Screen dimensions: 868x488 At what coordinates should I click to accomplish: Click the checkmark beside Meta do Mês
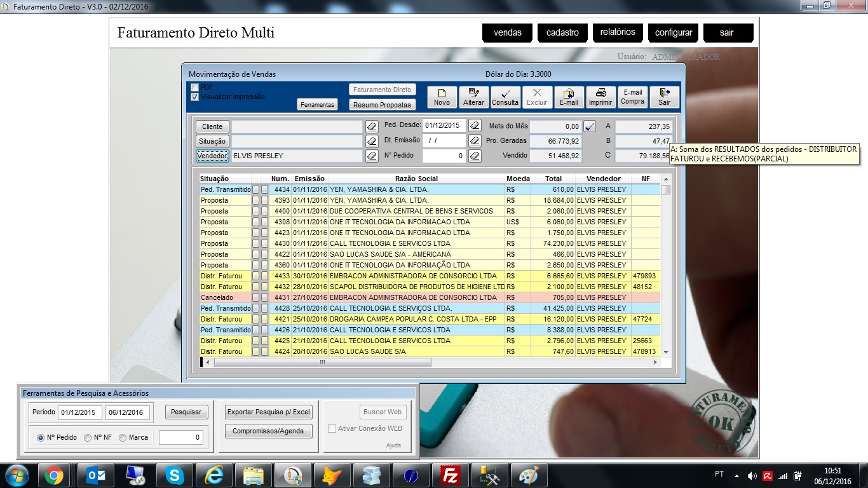(590, 126)
